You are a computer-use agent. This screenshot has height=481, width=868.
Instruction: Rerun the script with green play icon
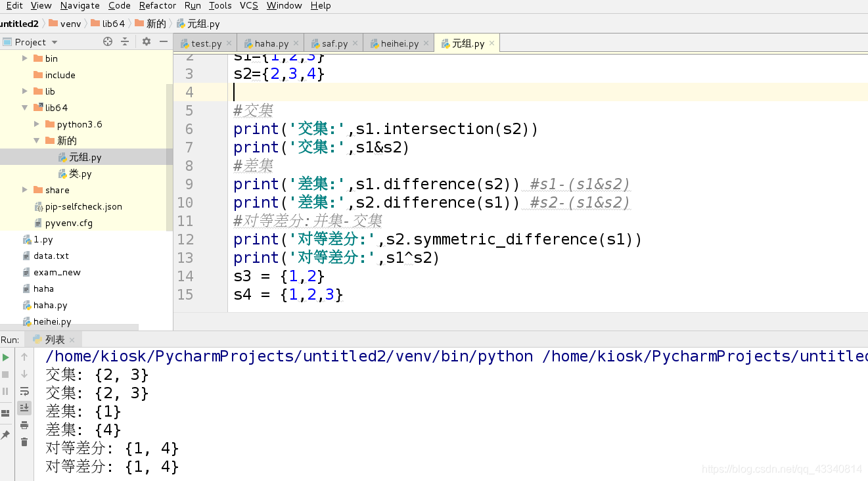pos(6,357)
